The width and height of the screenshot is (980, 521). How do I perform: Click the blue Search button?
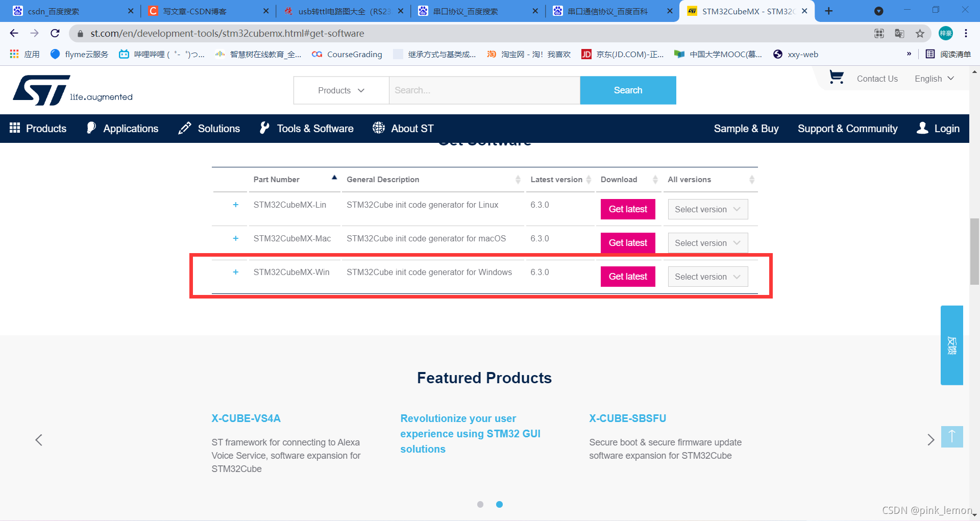point(628,90)
